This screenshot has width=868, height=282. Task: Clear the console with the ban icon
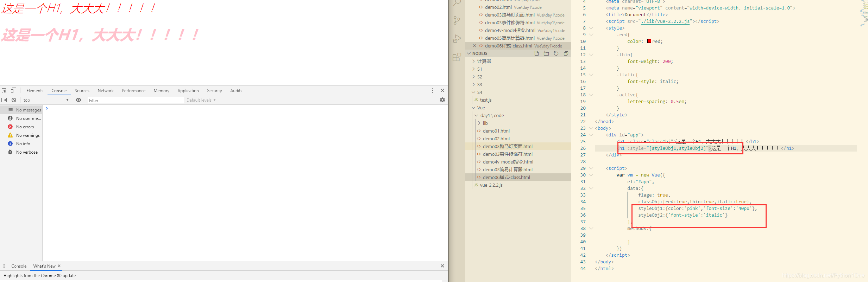pos(14,100)
